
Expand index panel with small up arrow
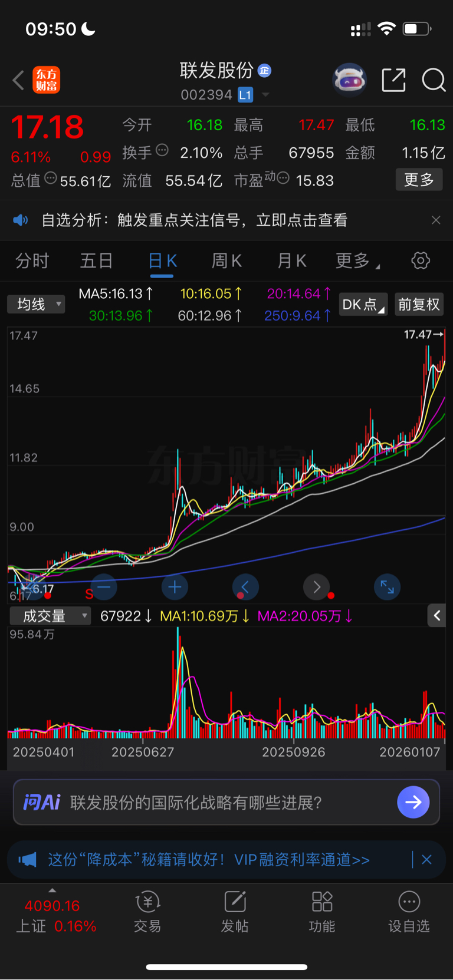[52, 890]
